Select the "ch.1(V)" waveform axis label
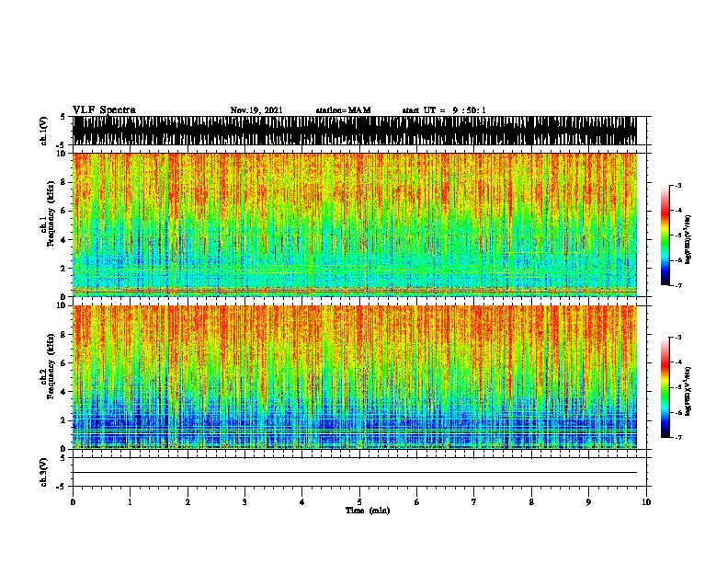 point(44,131)
